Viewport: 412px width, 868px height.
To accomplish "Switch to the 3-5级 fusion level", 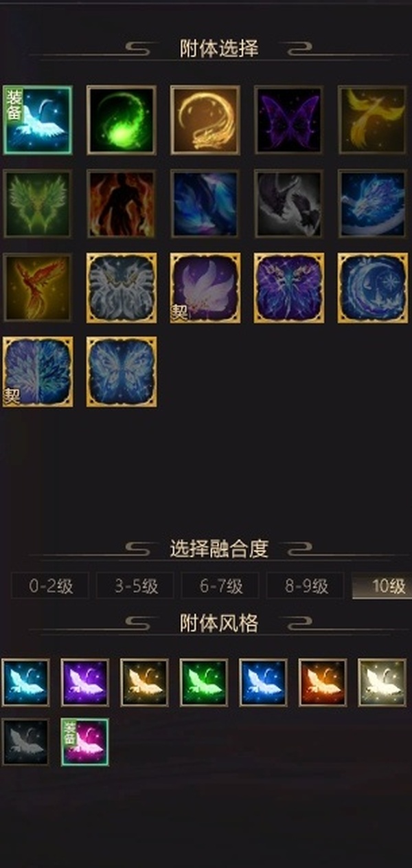I will pyautogui.click(x=135, y=586).
